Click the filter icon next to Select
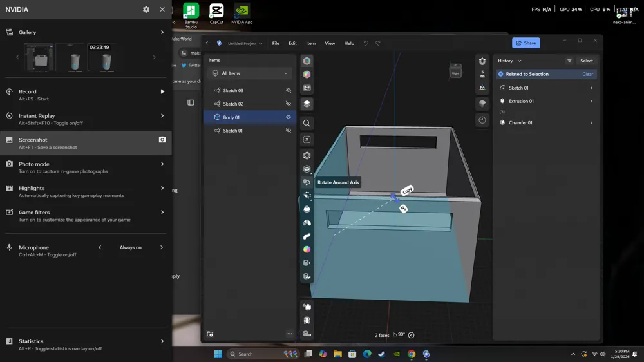 [x=569, y=61]
